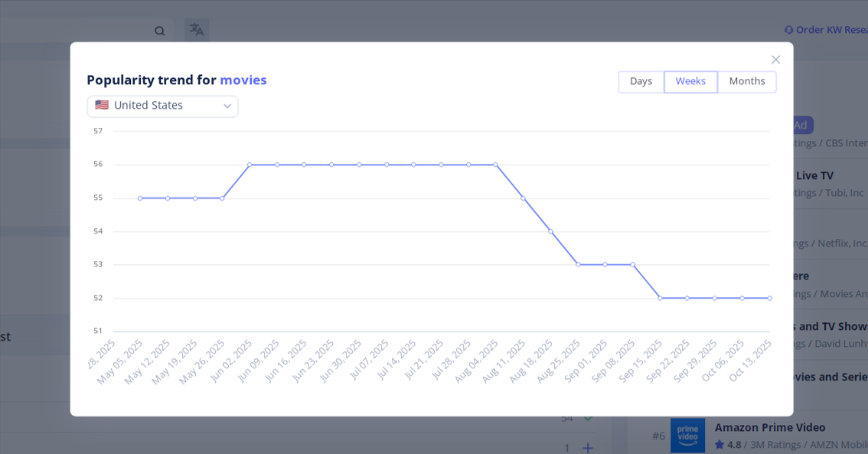Open the United States country dropdown
The width and height of the screenshot is (868, 454).
tap(162, 106)
